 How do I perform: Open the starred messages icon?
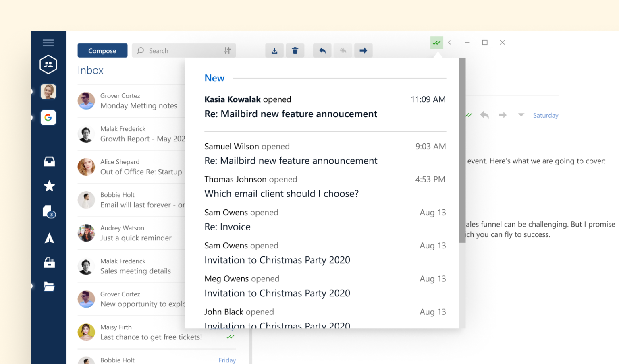pos(49,186)
